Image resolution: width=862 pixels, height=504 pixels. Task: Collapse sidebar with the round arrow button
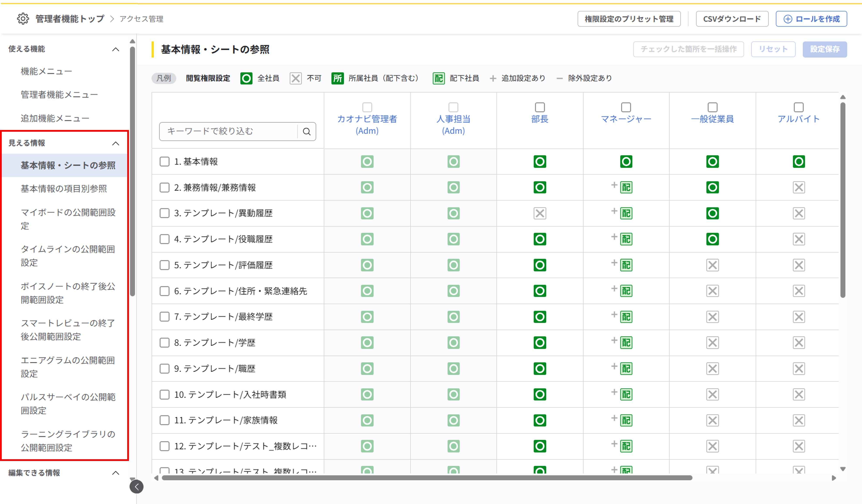click(137, 487)
